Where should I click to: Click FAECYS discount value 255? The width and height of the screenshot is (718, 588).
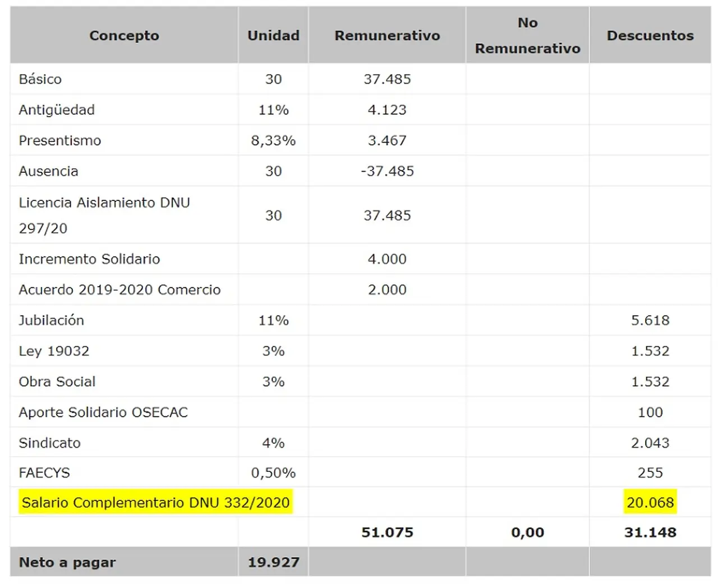(x=650, y=473)
